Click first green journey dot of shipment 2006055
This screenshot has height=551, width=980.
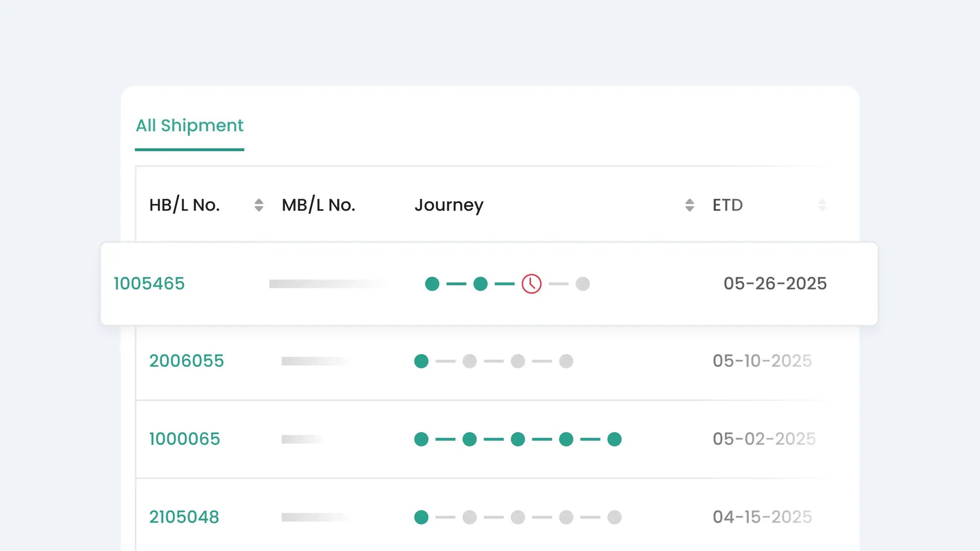coord(421,361)
